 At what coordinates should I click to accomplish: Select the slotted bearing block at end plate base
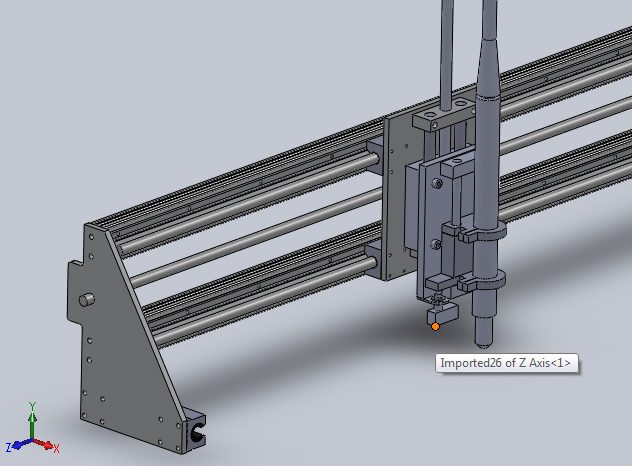pos(196,432)
